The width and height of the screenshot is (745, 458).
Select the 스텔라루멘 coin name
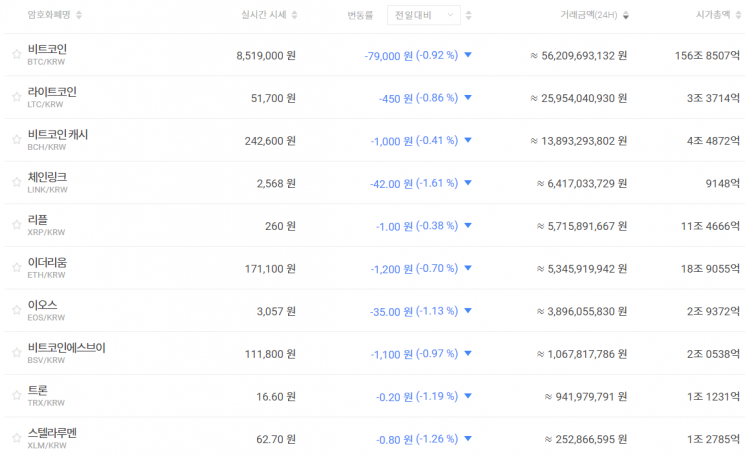[x=52, y=433]
